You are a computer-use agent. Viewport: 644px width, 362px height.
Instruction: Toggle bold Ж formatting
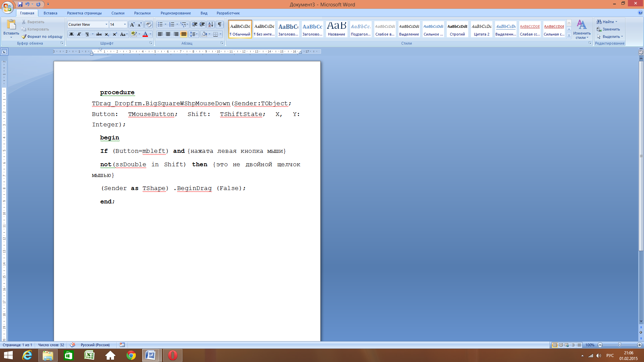click(71, 34)
